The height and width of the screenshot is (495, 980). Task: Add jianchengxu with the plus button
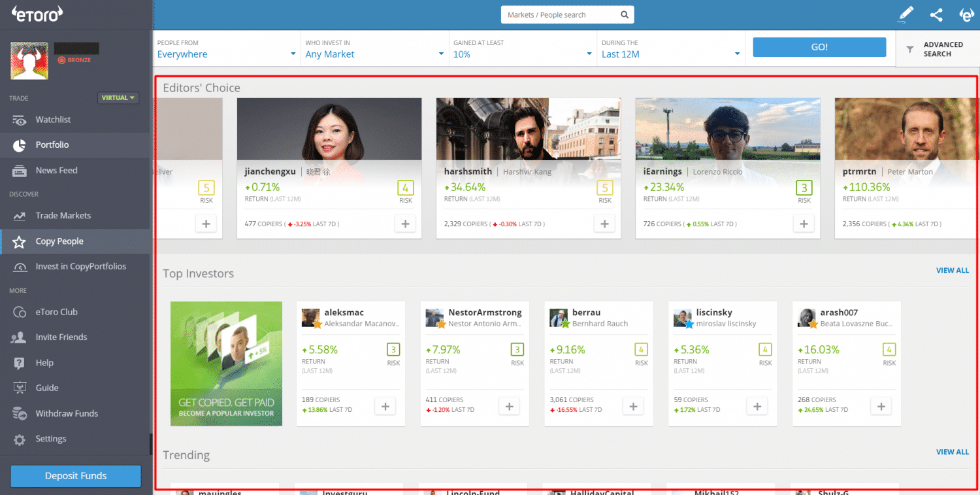click(405, 224)
